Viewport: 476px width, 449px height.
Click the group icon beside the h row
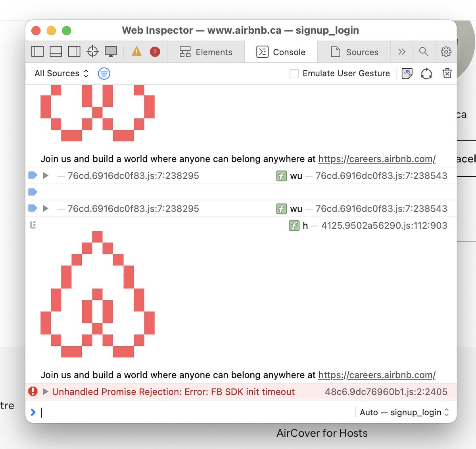(33, 225)
